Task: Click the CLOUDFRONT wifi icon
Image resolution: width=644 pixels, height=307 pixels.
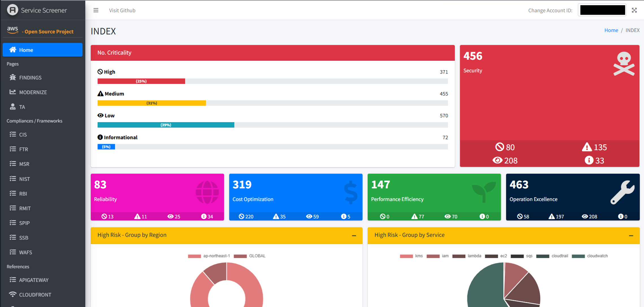Action: click(13, 294)
